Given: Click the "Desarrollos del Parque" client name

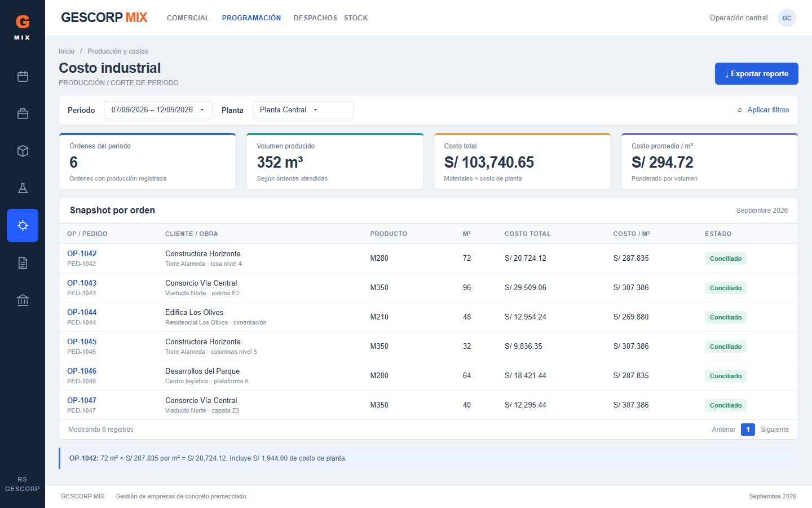Looking at the screenshot, I should (x=202, y=371).
